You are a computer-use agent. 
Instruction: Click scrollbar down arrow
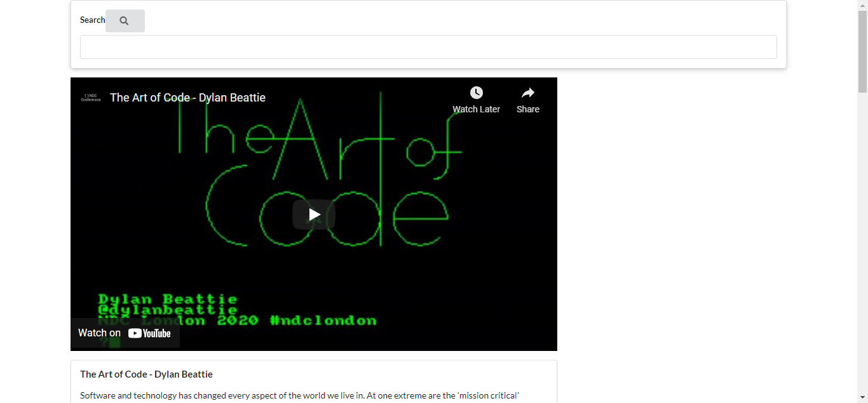[x=862, y=398]
